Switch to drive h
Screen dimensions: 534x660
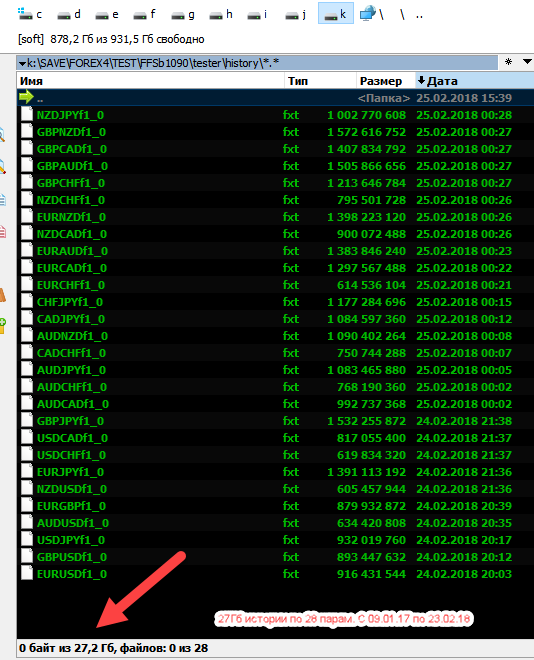click(x=221, y=14)
